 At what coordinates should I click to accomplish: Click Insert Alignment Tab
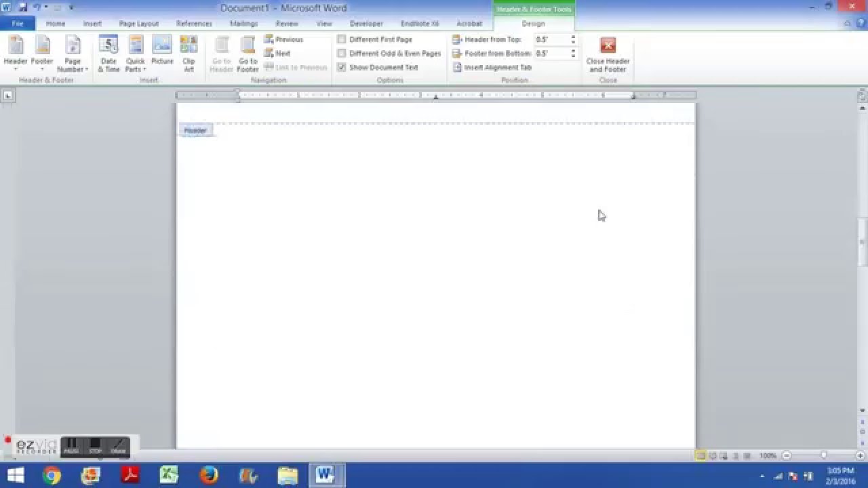pyautogui.click(x=492, y=67)
